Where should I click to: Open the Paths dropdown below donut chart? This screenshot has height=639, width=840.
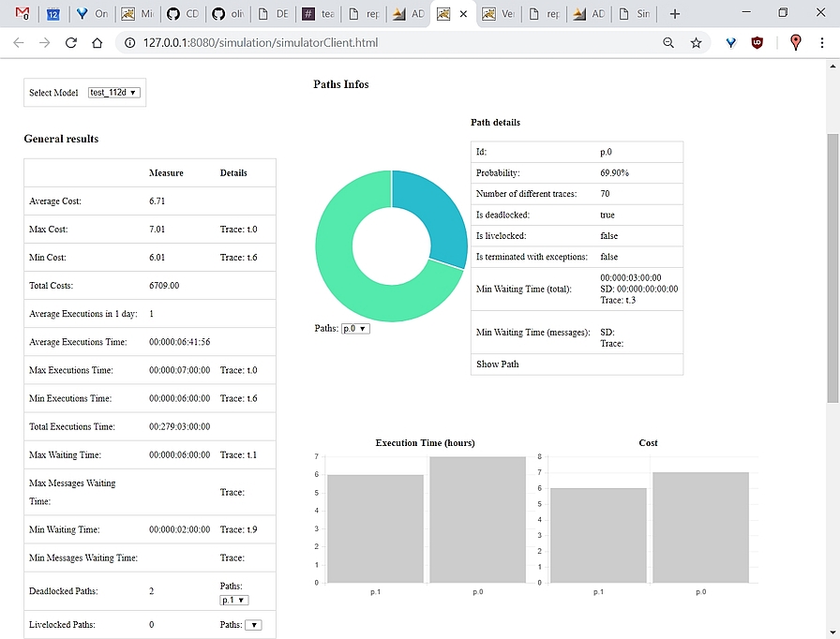(x=355, y=329)
